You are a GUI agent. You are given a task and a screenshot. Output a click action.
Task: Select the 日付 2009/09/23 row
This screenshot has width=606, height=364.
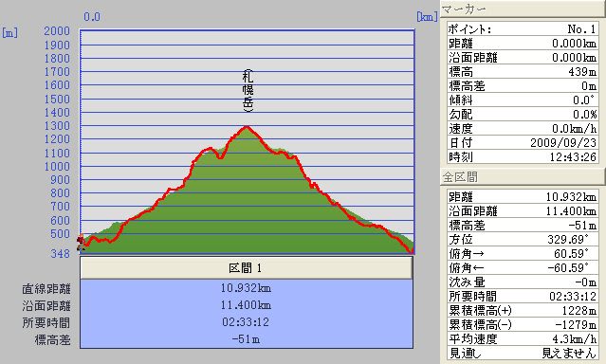523,142
